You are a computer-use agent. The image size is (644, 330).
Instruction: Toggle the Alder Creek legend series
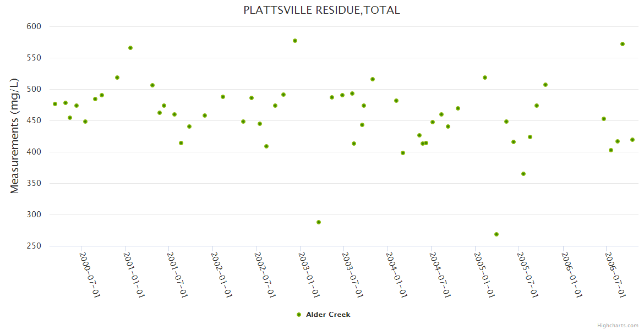coord(328,315)
